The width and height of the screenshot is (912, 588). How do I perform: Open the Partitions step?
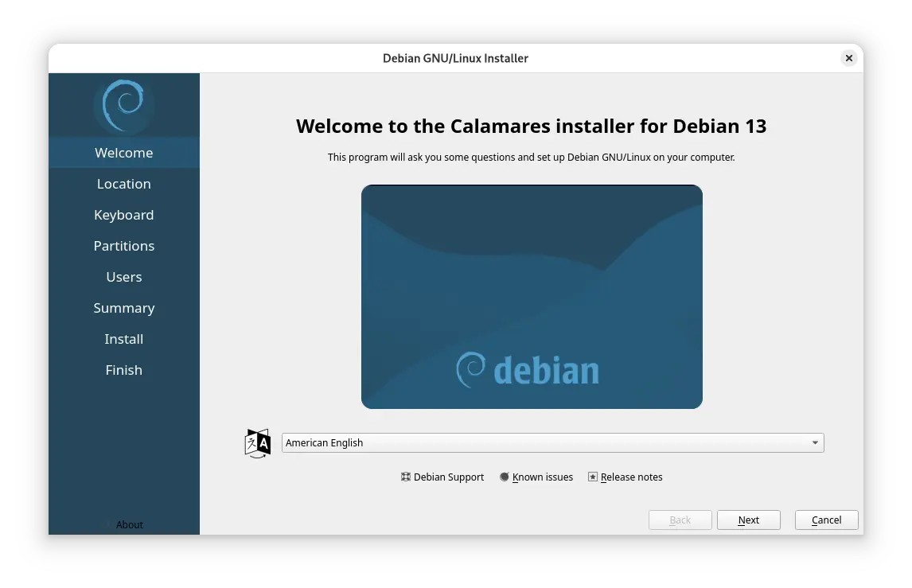pyautogui.click(x=124, y=246)
